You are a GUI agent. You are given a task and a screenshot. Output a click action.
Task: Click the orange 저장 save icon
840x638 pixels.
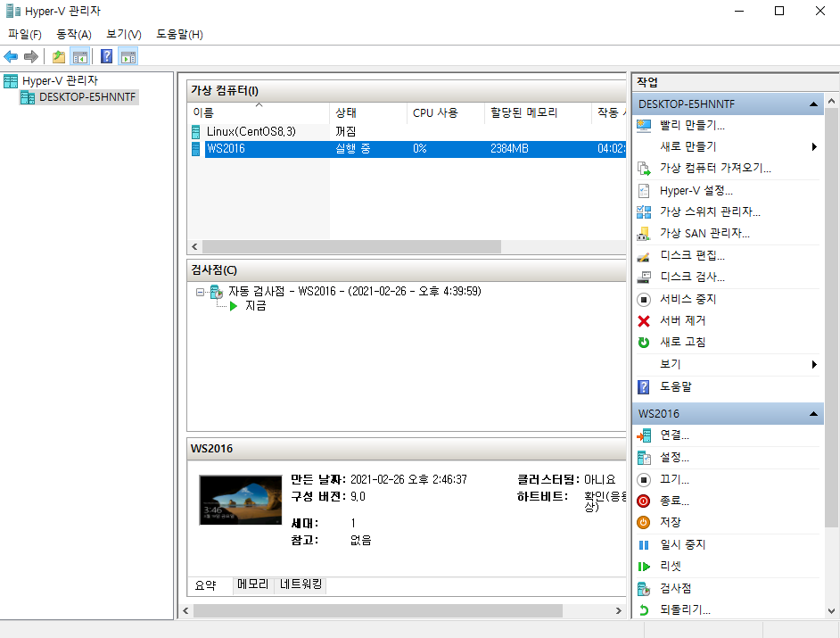pyautogui.click(x=644, y=522)
